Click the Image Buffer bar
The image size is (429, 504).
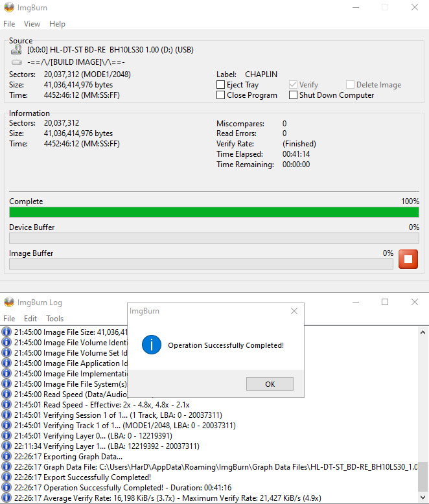201,264
